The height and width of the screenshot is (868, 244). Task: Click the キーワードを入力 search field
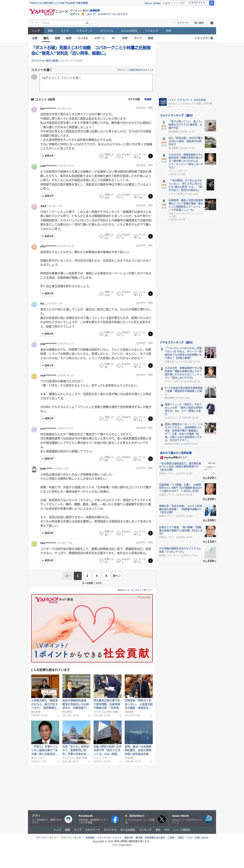coord(57,23)
